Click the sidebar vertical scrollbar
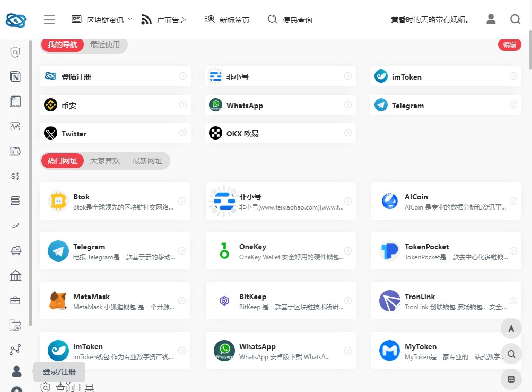The height and width of the screenshot is (392, 532). click(31, 184)
